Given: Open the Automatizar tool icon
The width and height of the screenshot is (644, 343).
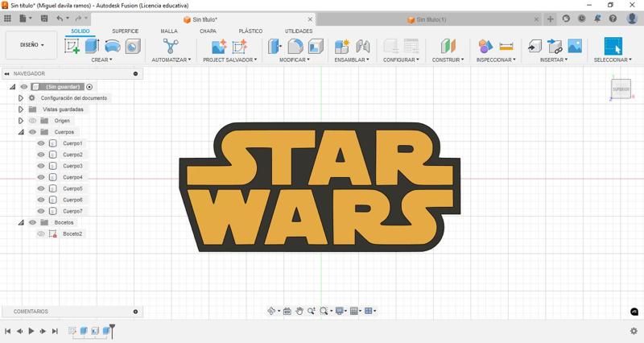Looking at the screenshot, I should (171, 46).
